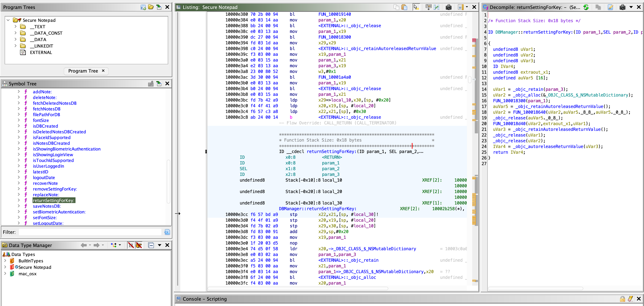Image resolution: width=644 pixels, height=306 pixels.
Task: Select isFaceIdSupported in Symbol Tree
Action: click(x=52, y=137)
